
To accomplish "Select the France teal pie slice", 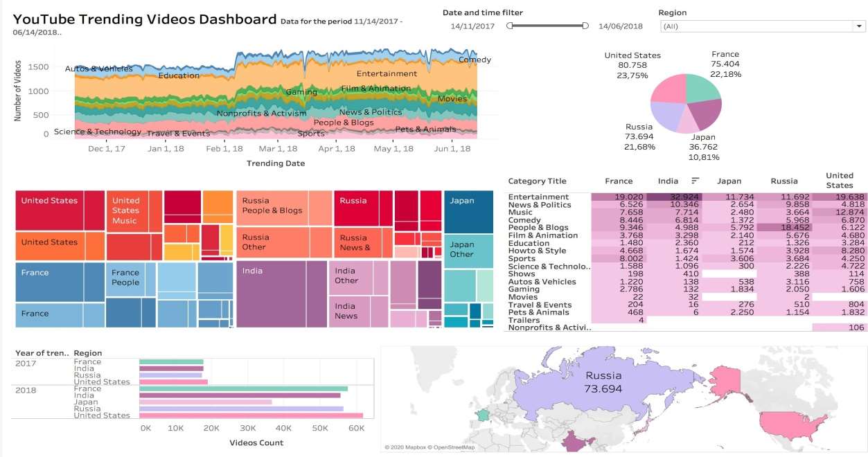I will point(702,89).
